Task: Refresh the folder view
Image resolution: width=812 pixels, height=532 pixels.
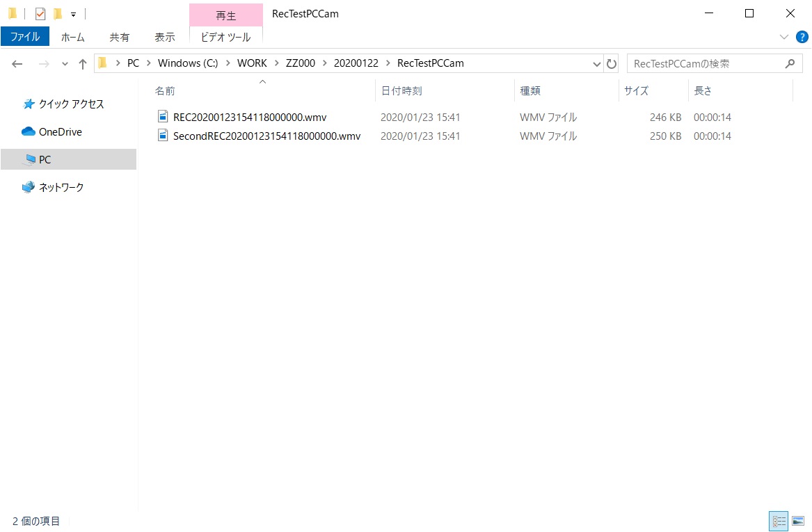Action: (612, 64)
